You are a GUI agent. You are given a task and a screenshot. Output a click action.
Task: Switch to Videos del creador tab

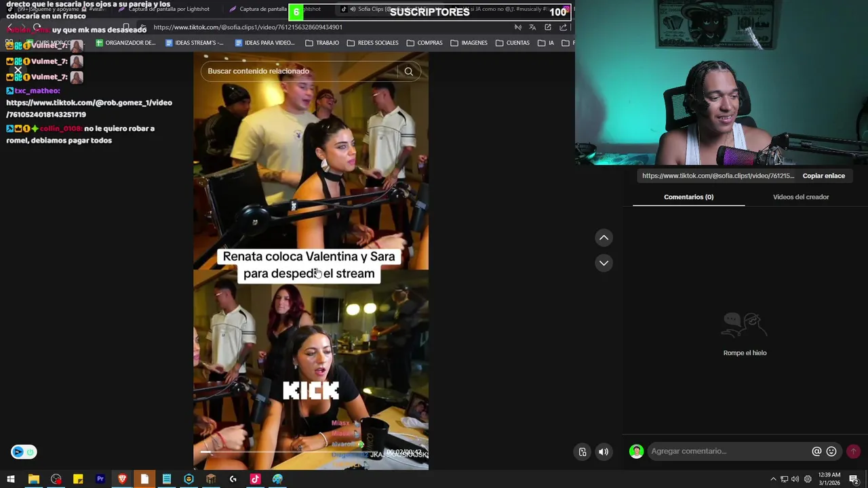(801, 197)
